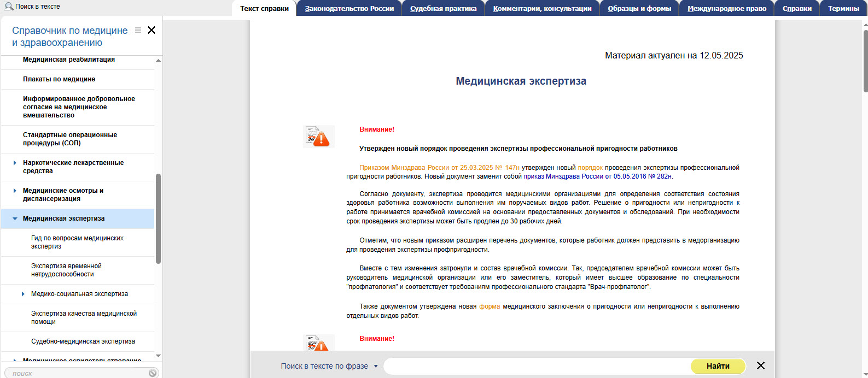Expand Медицинские осмотры и диспансеризация section

(15, 191)
